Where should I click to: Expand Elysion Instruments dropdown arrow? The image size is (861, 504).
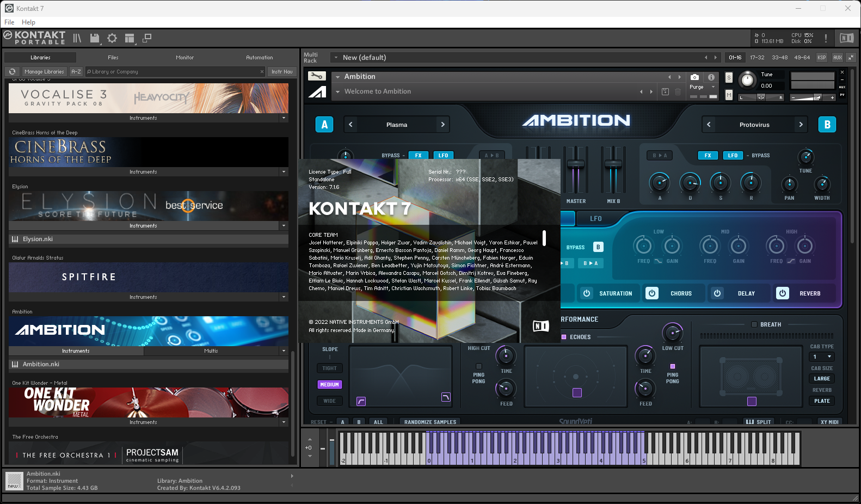coord(284,226)
